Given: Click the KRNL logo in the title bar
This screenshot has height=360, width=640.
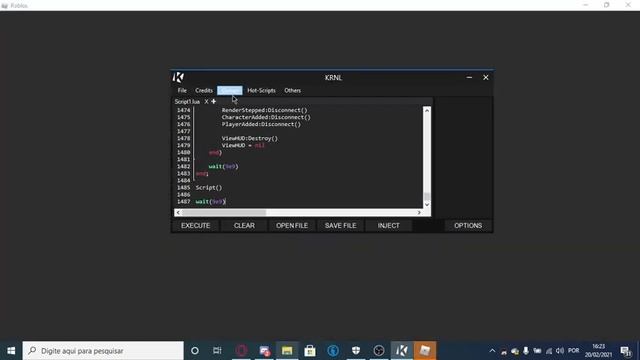Looking at the screenshot, I should (178, 77).
